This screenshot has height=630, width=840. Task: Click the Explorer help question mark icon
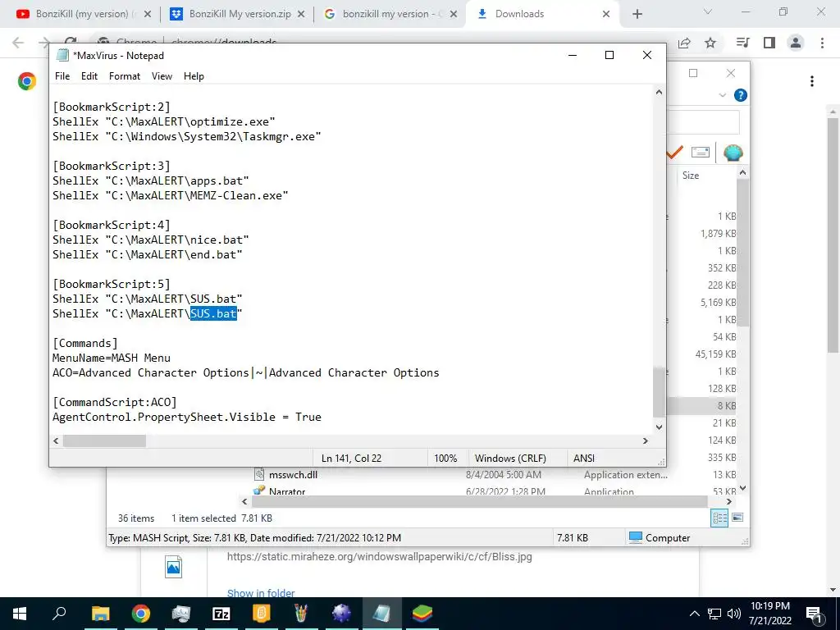pyautogui.click(x=741, y=95)
